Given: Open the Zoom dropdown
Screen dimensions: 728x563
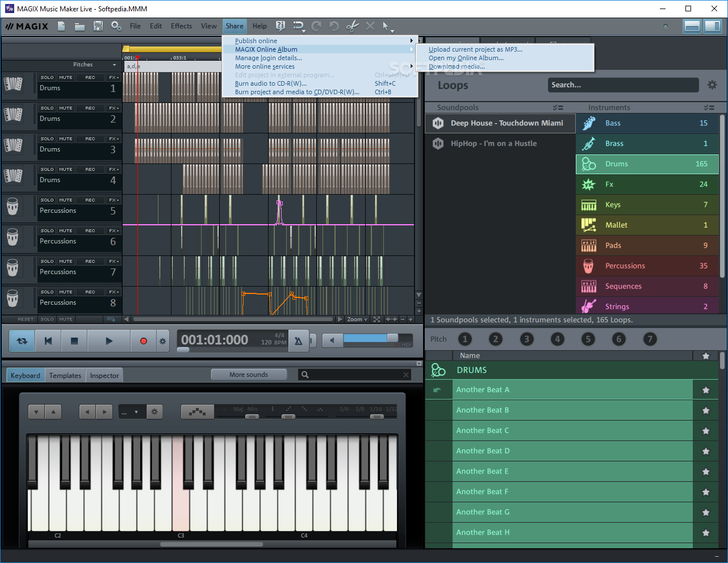Looking at the screenshot, I should (x=357, y=320).
